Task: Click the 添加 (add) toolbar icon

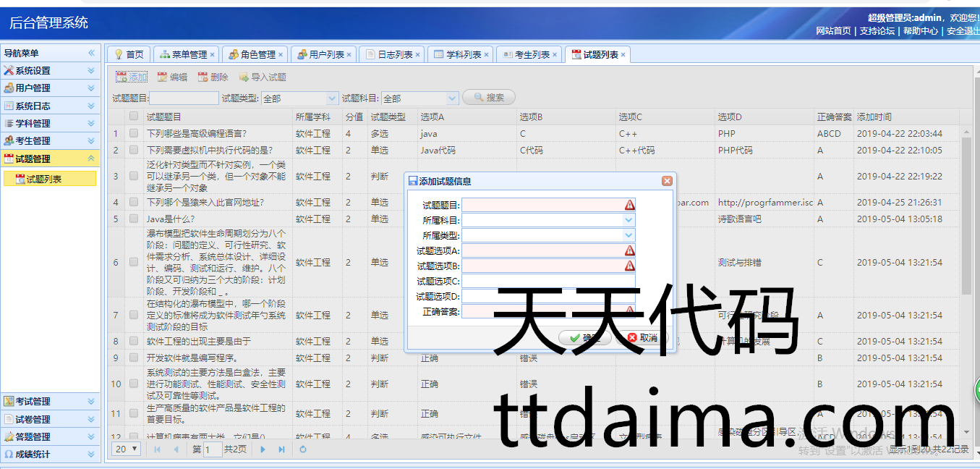Action: pos(122,77)
